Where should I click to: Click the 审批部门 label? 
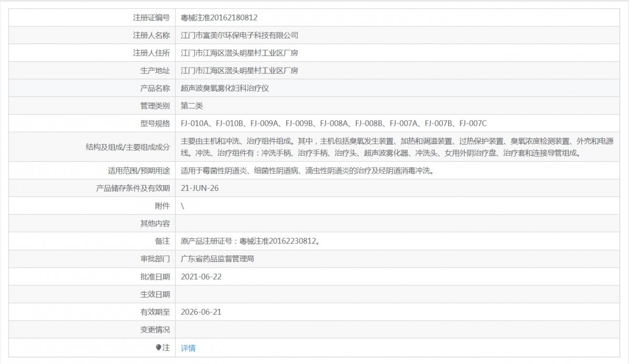pyautogui.click(x=155, y=259)
